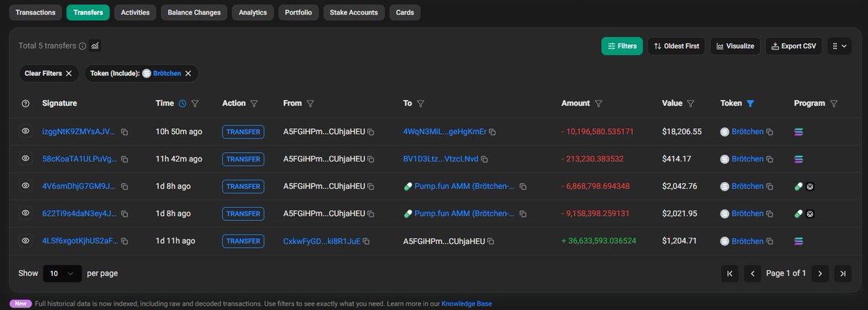Click the Visualize button
The height and width of the screenshot is (310, 868).
[735, 46]
